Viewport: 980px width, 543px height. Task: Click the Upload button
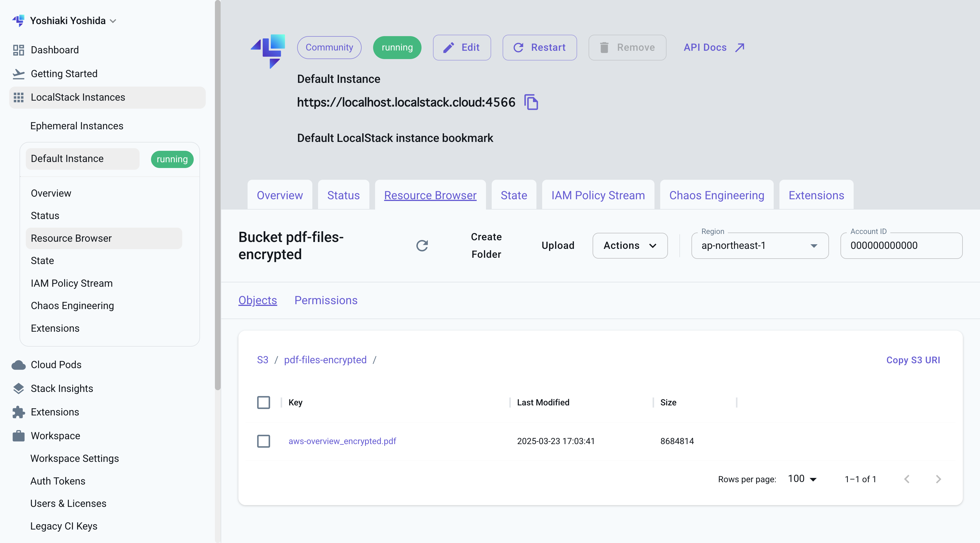(558, 246)
